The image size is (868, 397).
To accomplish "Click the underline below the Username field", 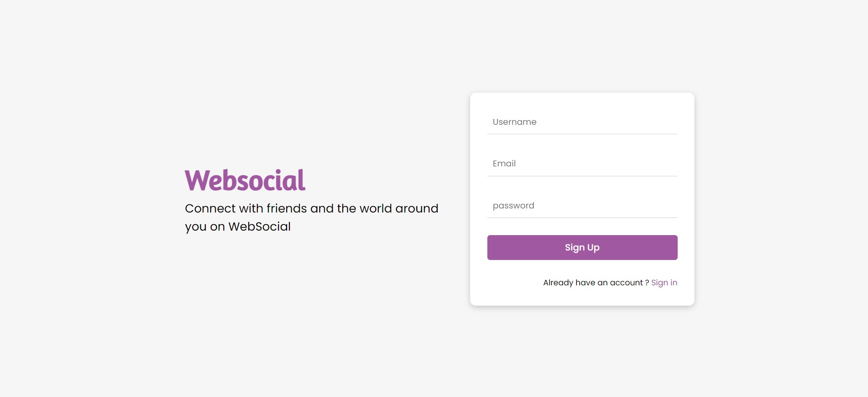I will pyautogui.click(x=582, y=134).
